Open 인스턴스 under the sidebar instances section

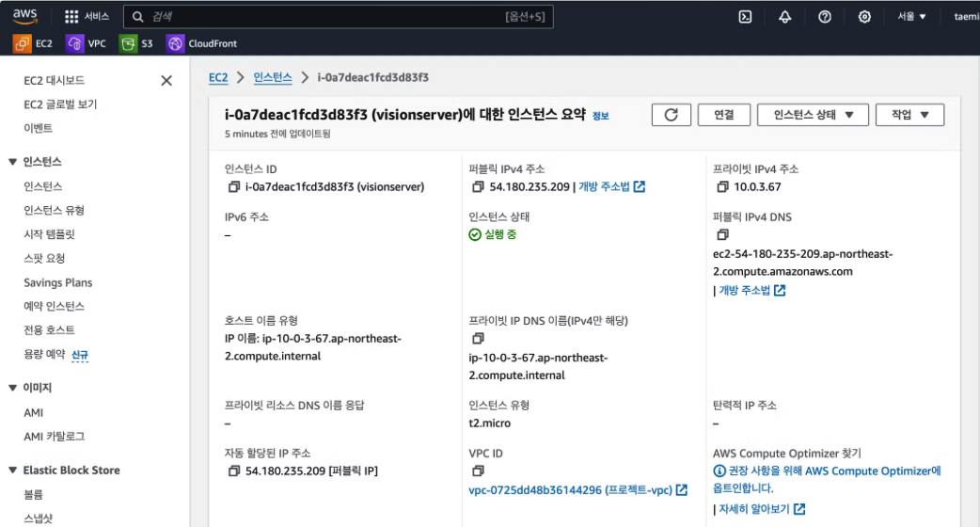[x=43, y=186]
